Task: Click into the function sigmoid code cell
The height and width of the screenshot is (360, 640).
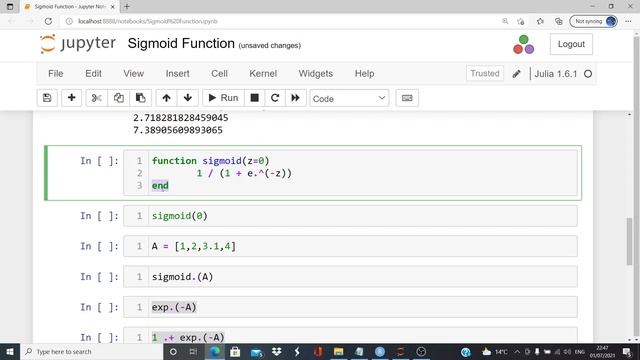Action: (x=350, y=173)
